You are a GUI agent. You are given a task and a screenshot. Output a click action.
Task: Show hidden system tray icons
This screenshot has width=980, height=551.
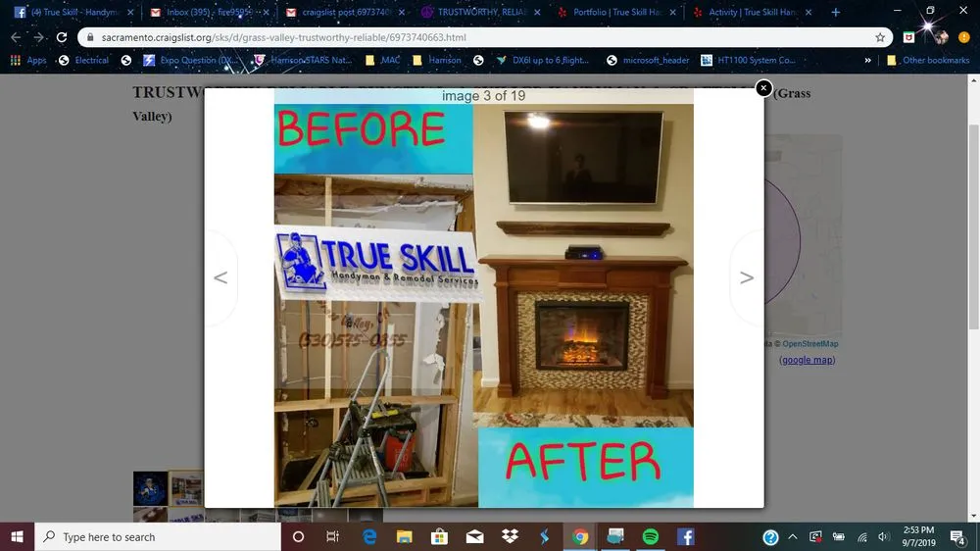click(793, 536)
